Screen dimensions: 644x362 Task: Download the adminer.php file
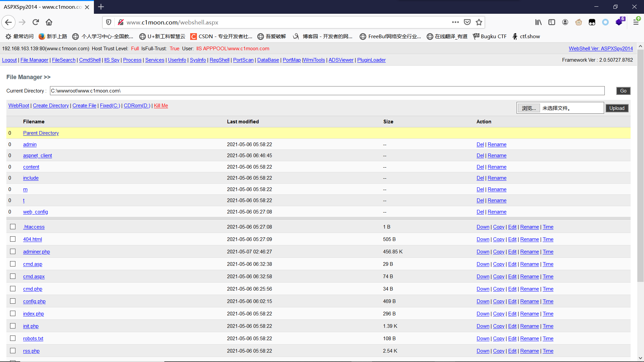point(483,252)
